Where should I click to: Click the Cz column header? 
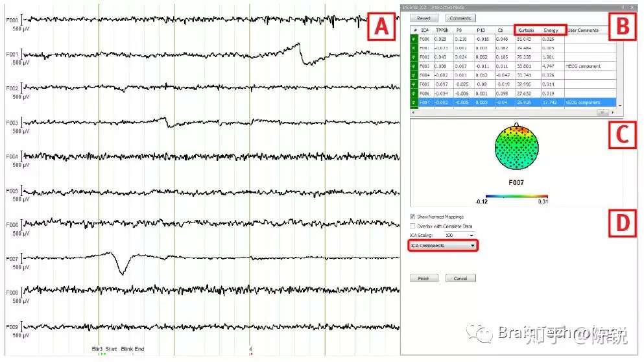[x=500, y=30]
